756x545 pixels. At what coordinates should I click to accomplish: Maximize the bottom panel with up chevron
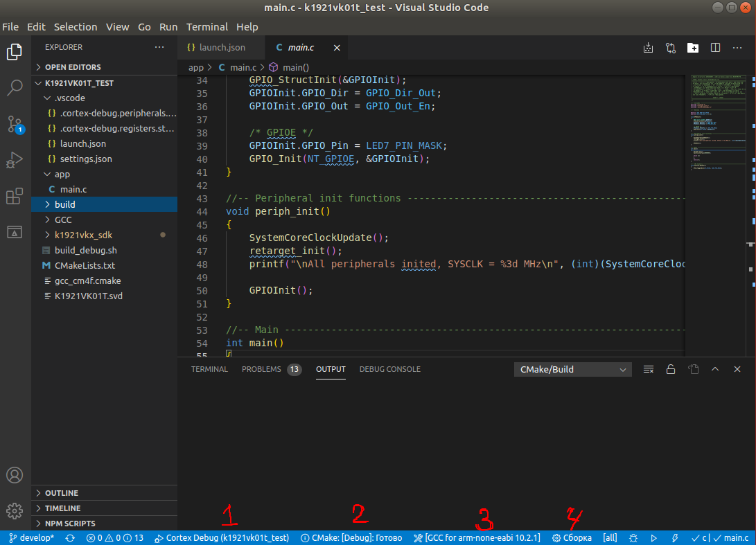pos(715,369)
